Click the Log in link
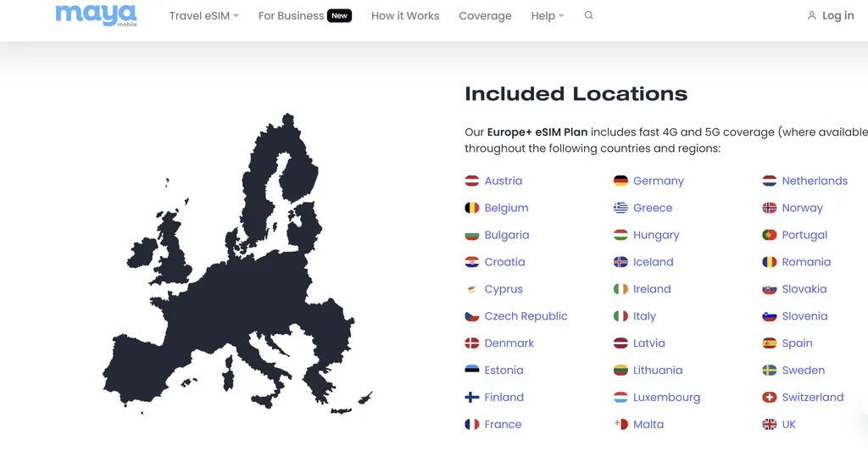 pos(837,15)
